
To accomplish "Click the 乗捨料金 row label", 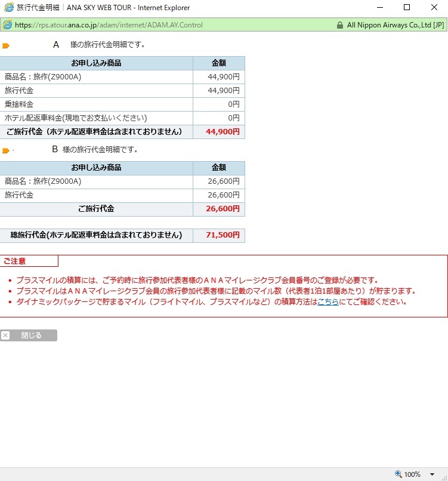I will (x=19, y=104).
